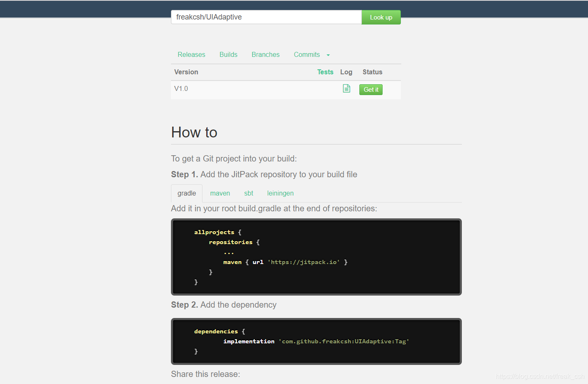Screen dimensions: 588x384
Task: Open the V1.0 build log file icon
Action: 346,88
